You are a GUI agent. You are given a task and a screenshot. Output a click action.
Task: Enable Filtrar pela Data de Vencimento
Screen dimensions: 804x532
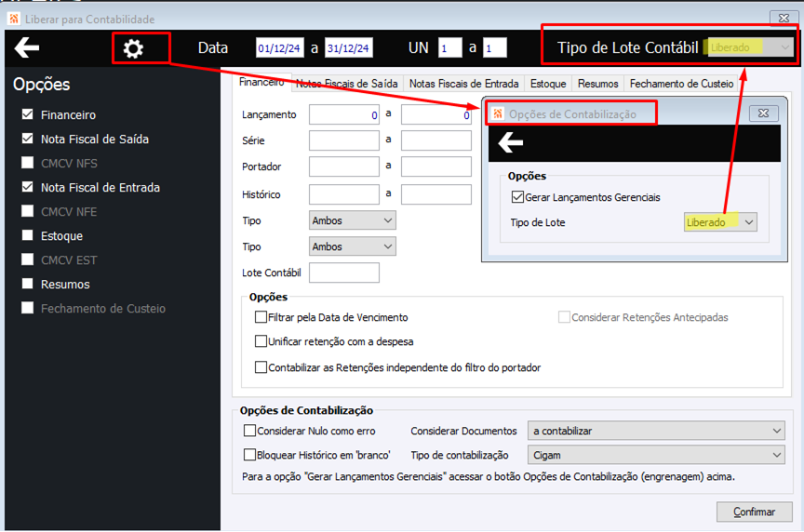coord(261,317)
